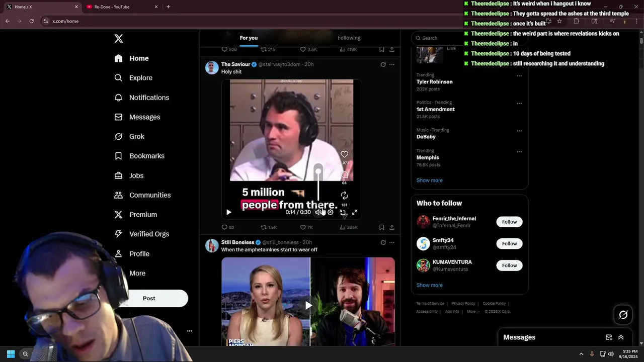Viewport: 644px width, 362px height.
Task: Open Communities in the sidebar
Action: (142, 195)
